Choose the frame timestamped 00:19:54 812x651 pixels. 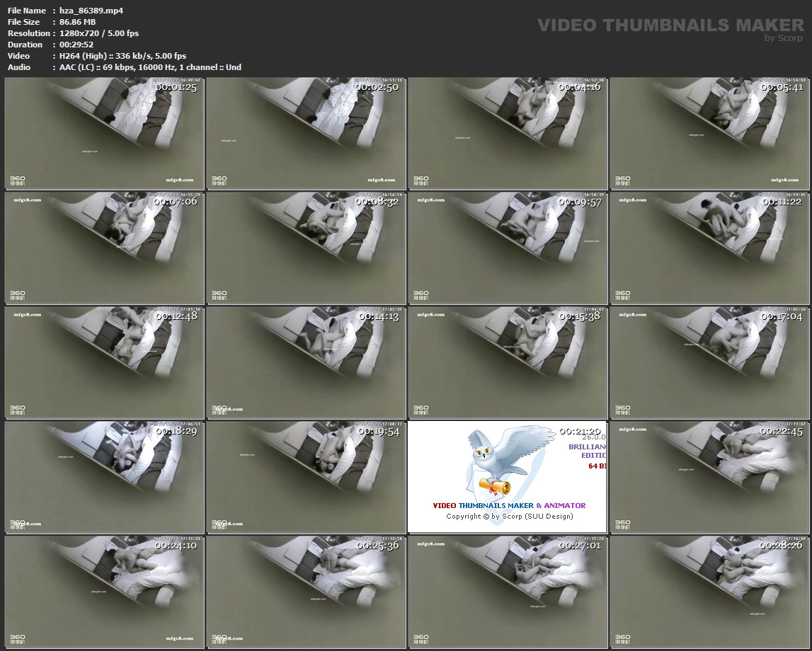click(x=306, y=477)
